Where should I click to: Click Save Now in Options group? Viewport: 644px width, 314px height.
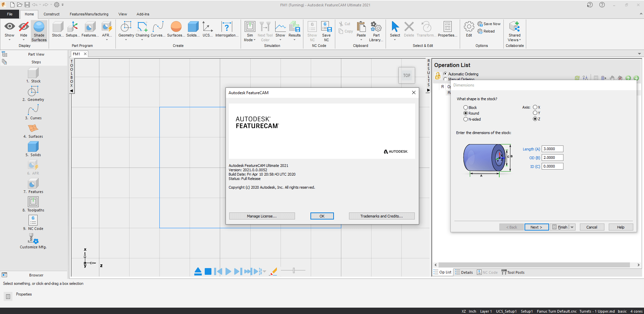pyautogui.click(x=489, y=24)
